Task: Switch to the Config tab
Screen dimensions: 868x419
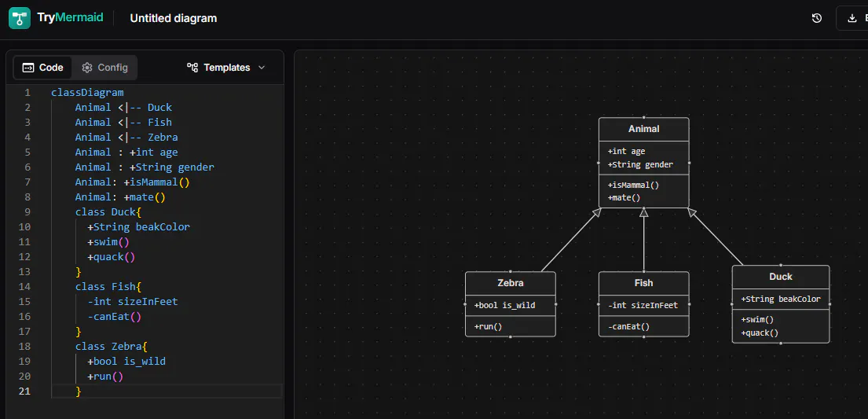Action: [x=104, y=68]
